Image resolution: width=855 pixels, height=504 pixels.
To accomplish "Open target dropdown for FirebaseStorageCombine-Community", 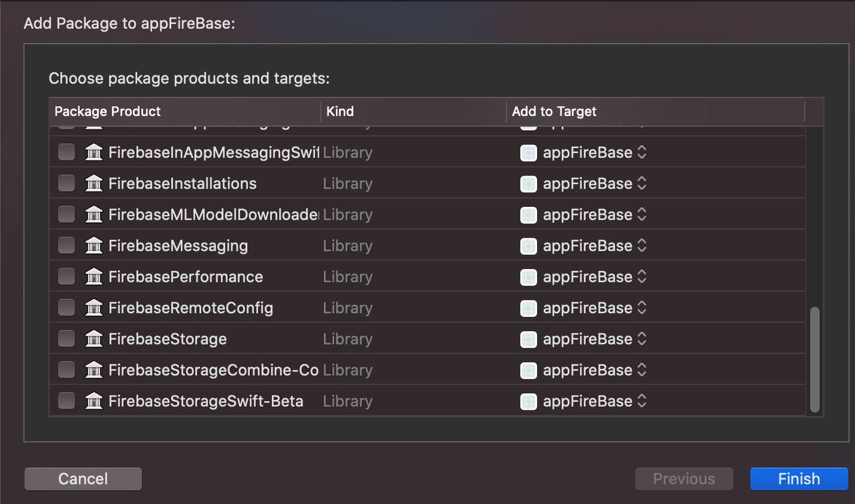I will [x=583, y=370].
